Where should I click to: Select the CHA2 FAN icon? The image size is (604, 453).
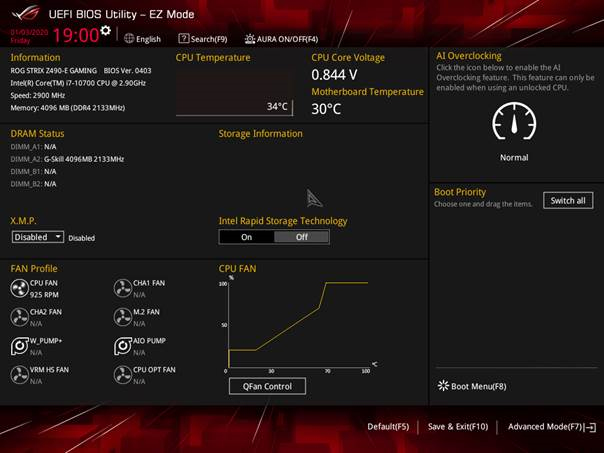pos(19,317)
